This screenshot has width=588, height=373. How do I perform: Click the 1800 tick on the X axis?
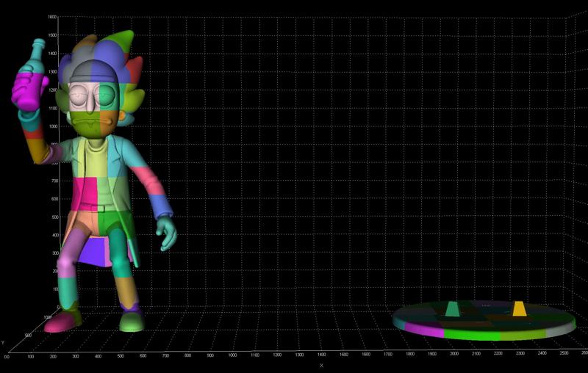pos(410,354)
